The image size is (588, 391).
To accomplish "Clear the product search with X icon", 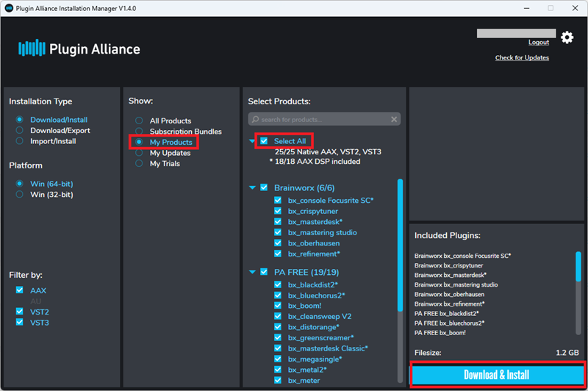I will tap(395, 119).
